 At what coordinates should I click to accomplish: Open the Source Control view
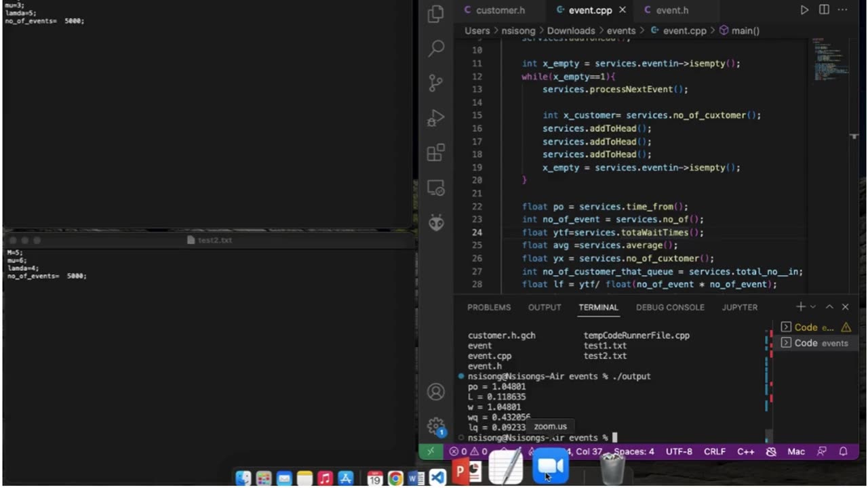tap(436, 83)
